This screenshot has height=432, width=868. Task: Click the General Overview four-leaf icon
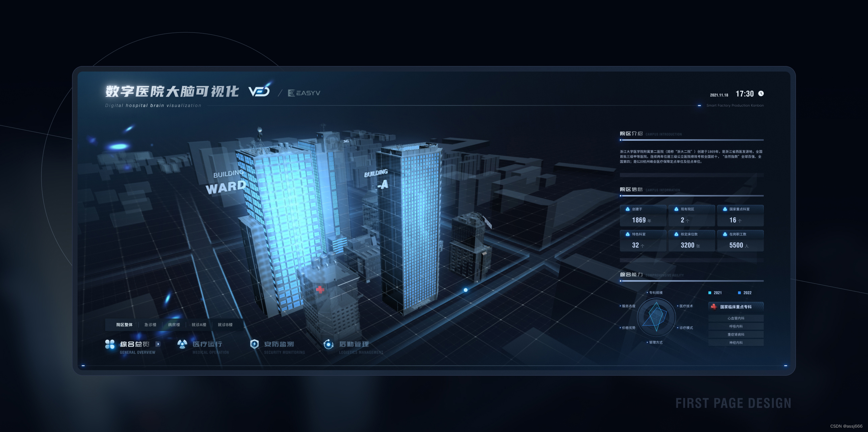pyautogui.click(x=110, y=344)
